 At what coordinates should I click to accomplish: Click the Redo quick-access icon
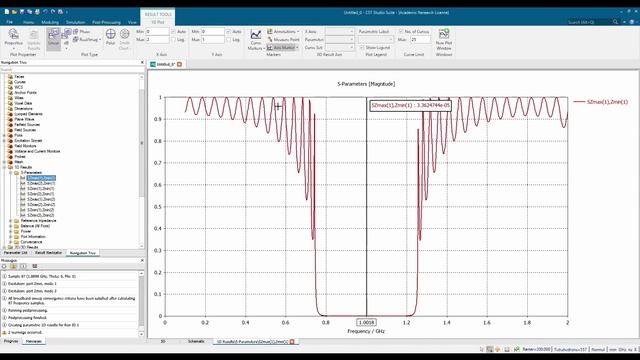click(53, 12)
